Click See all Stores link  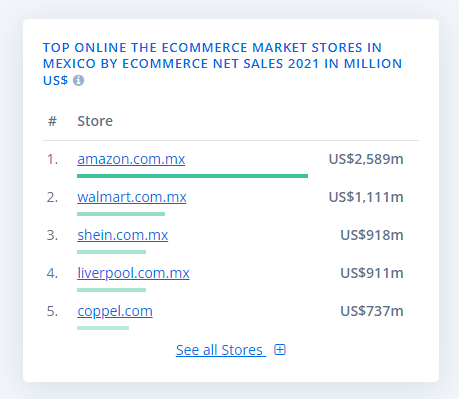221,350
